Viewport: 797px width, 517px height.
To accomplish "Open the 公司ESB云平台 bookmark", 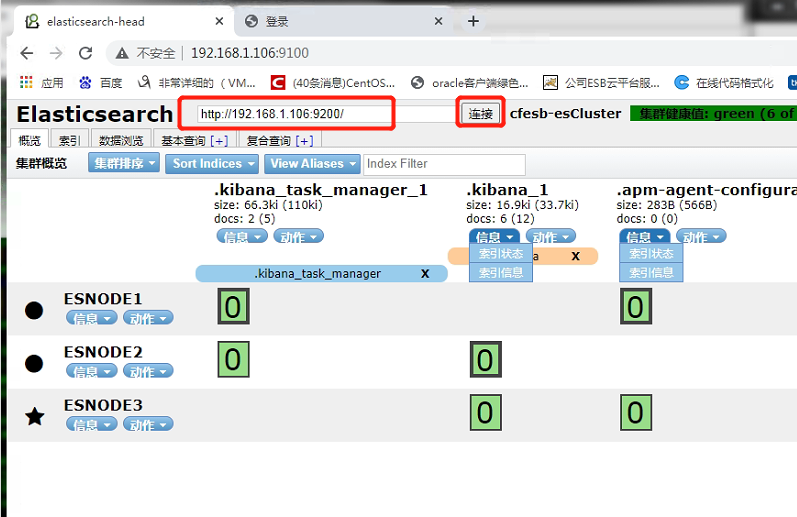I will pos(601,82).
